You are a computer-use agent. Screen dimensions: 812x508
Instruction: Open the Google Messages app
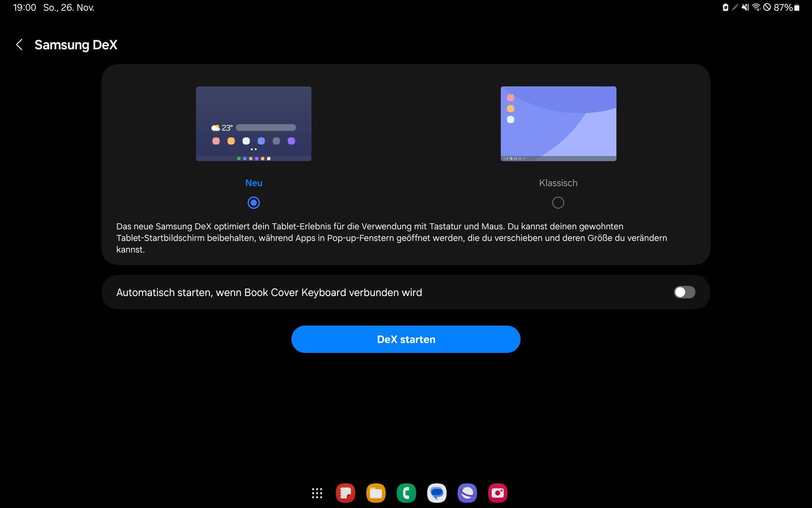pos(437,493)
